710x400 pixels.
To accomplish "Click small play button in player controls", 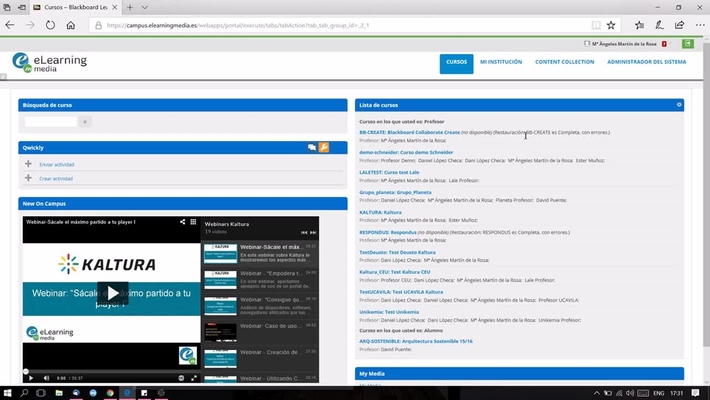I will coord(31,378).
